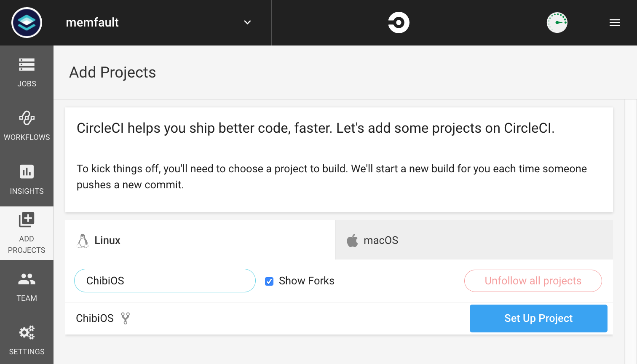The width and height of the screenshot is (637, 364).
Task: Open Settings gears in the sidebar
Action: [27, 333]
